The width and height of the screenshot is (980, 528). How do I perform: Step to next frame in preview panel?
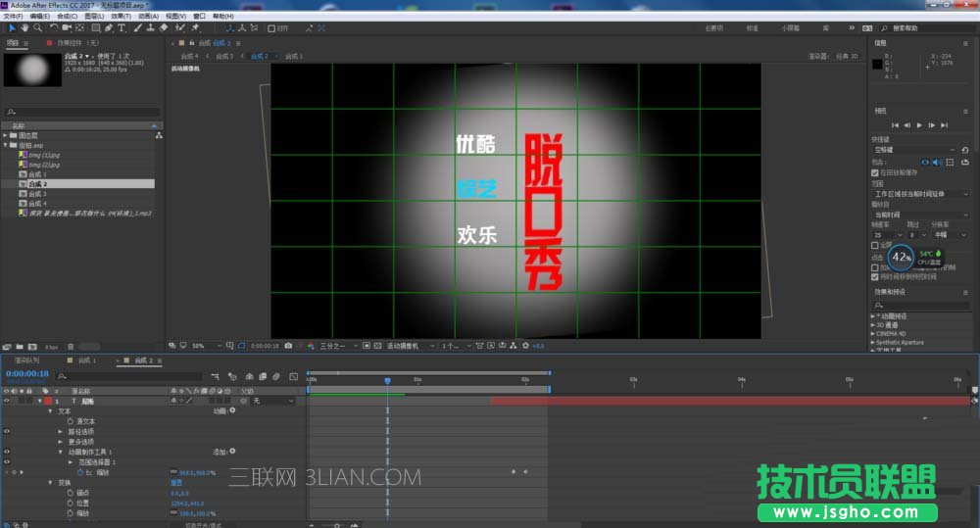point(932,125)
